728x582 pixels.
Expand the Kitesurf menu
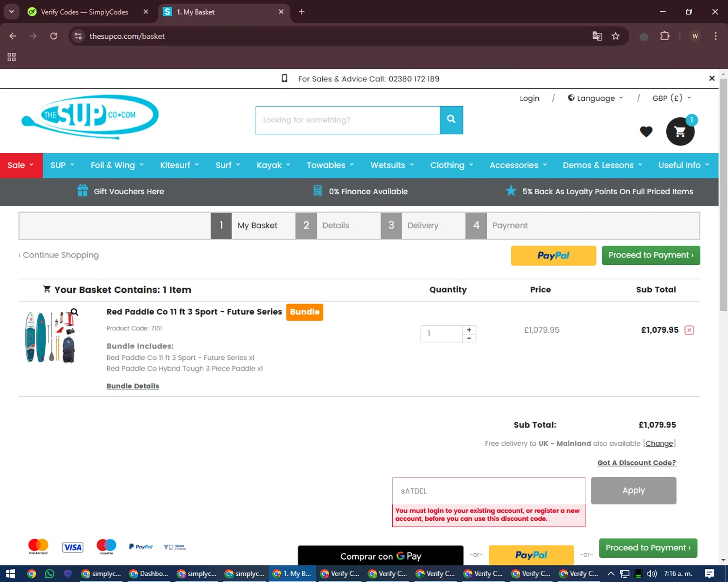click(180, 165)
